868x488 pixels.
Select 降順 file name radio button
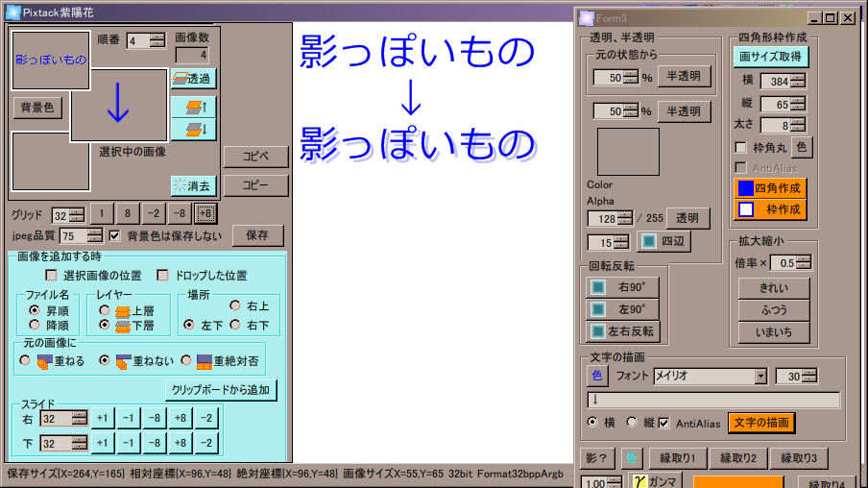coord(35,325)
